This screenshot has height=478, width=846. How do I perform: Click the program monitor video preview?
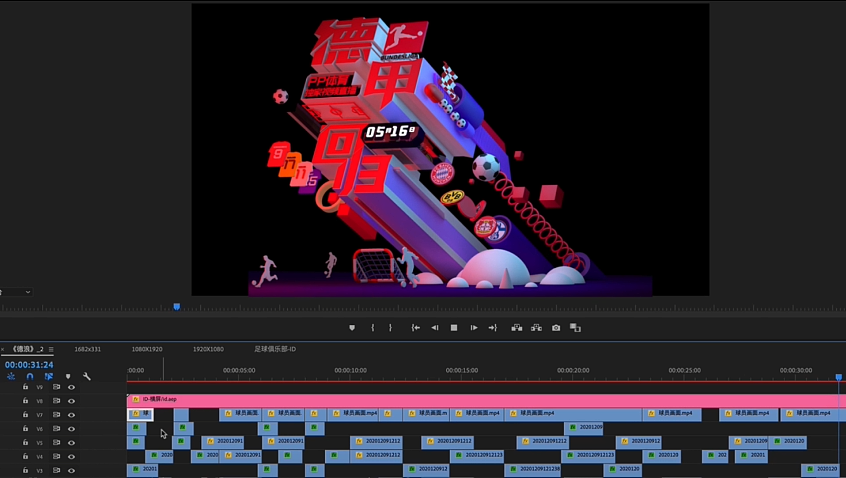click(451, 149)
